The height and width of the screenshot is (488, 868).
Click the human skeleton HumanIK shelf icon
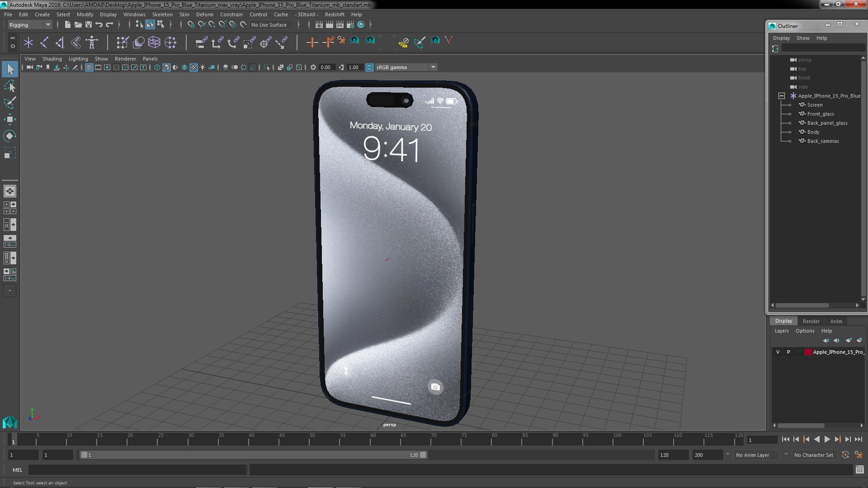[x=92, y=42]
